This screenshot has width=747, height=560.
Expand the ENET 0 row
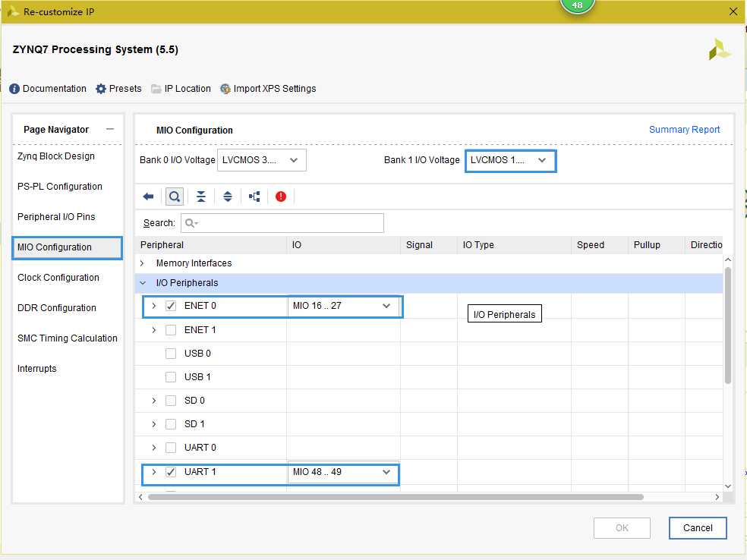[x=154, y=306]
